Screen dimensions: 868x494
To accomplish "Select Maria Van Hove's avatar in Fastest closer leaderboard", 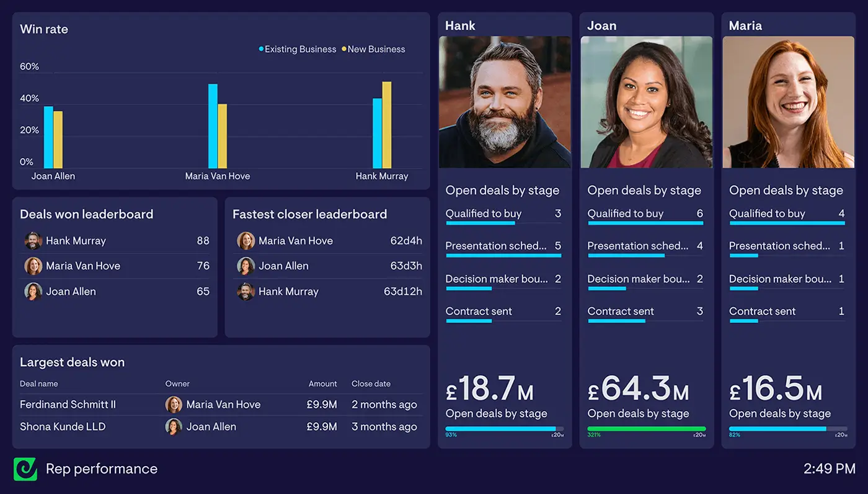I will [x=246, y=241].
